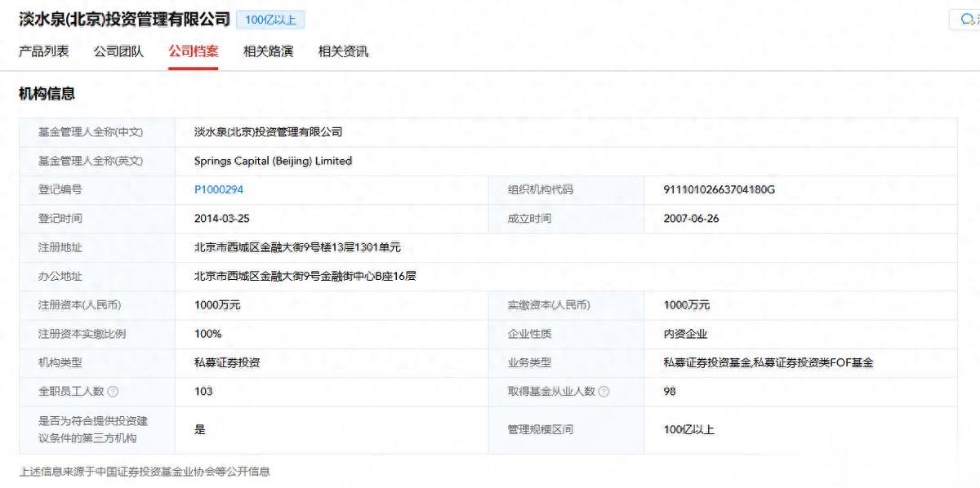Click the 注册地址 label
Screen dimensions: 980x488
pos(60,247)
